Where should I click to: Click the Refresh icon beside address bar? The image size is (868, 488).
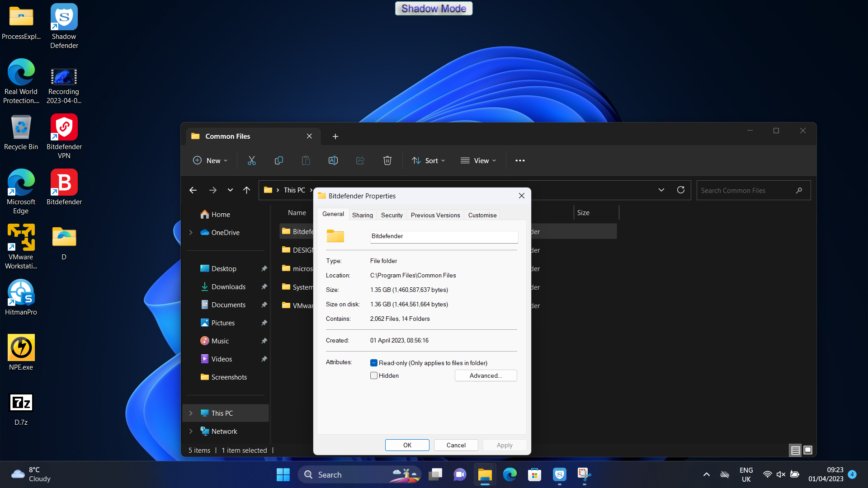pos(681,190)
